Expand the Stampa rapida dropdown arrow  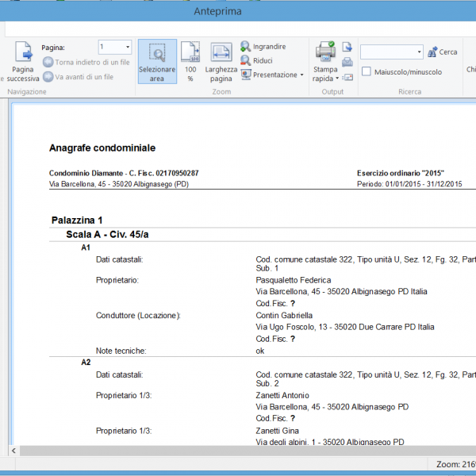337,79
